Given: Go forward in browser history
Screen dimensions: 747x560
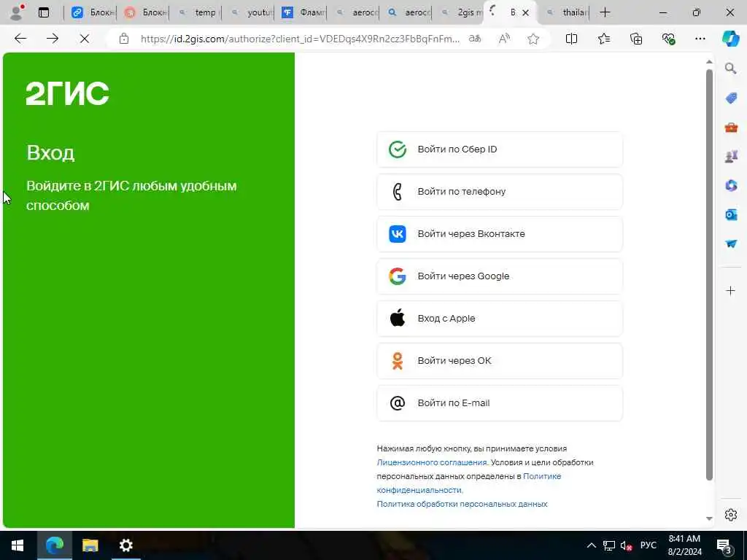Looking at the screenshot, I should [53, 39].
